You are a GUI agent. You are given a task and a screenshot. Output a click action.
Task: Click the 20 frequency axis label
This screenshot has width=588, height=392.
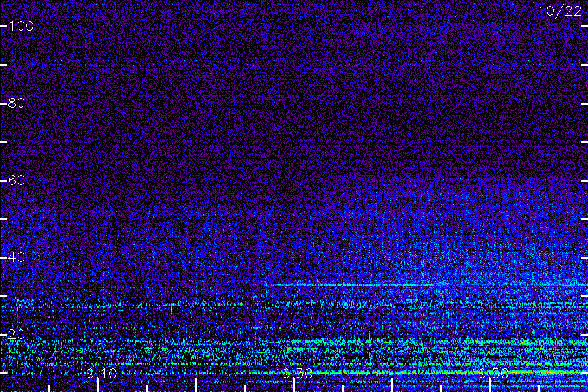[16, 335]
